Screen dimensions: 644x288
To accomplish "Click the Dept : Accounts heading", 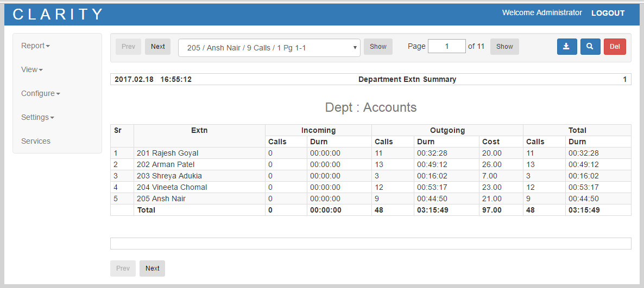I will [x=371, y=107].
